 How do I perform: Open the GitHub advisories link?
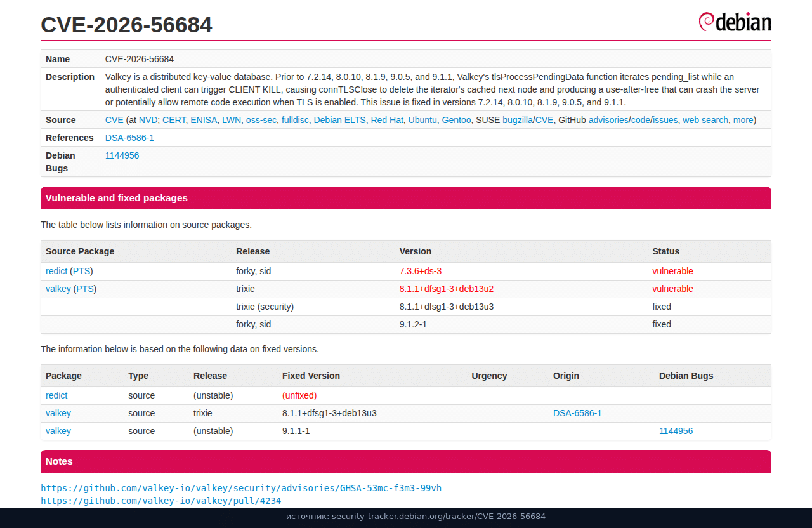tap(608, 120)
